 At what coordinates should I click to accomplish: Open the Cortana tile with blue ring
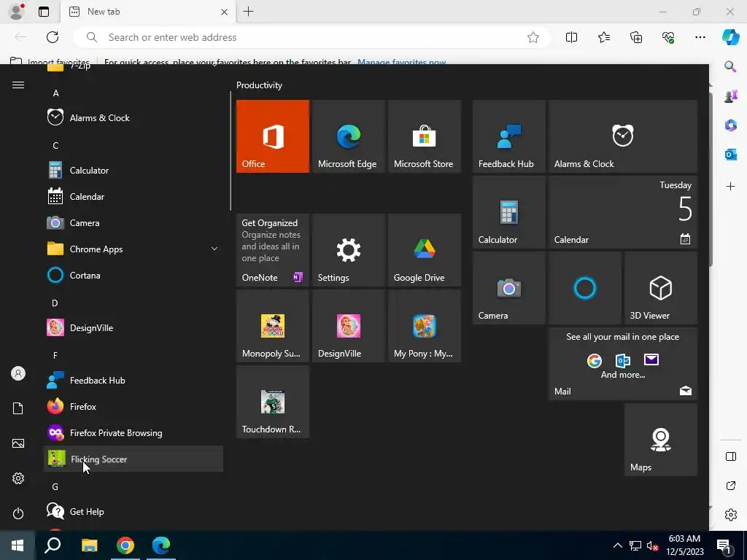[x=584, y=288]
